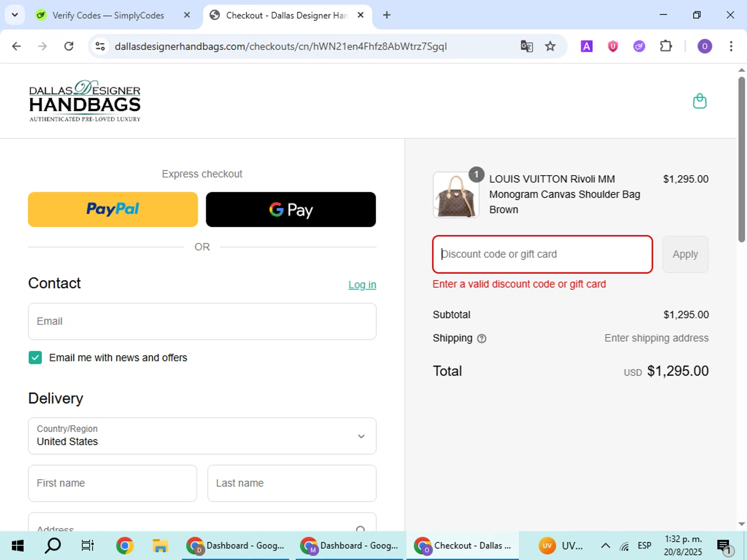Open the purple A extension icon
Image resolution: width=747 pixels, height=560 pixels.
(587, 46)
